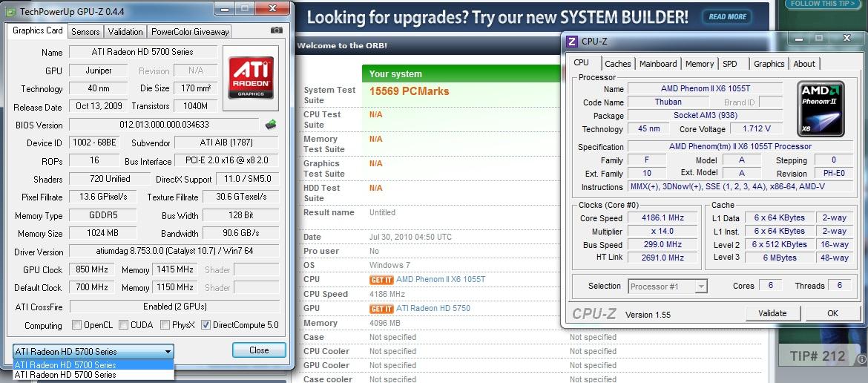Click the Close button in GPU-Z
This screenshot has height=383, width=868.
tap(259, 350)
